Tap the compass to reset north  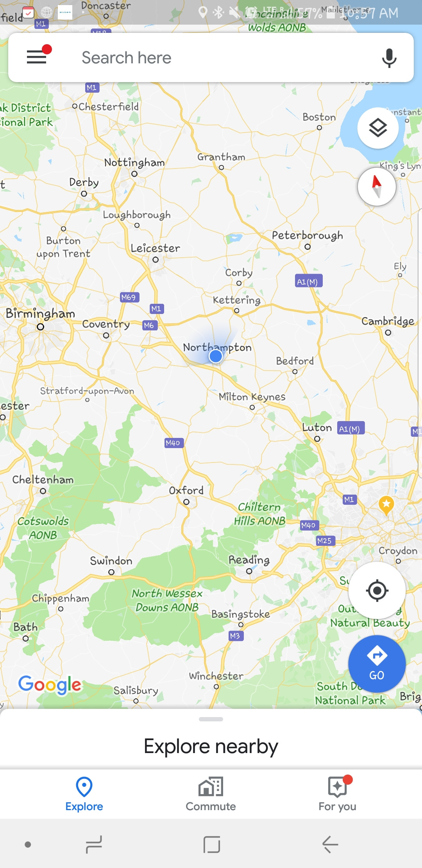coord(377,187)
